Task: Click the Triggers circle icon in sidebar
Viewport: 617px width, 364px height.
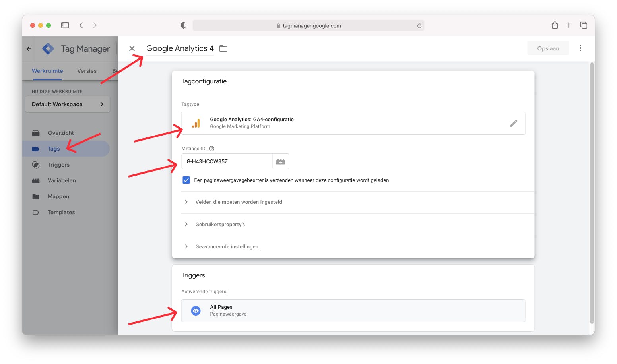Action: 36,165
